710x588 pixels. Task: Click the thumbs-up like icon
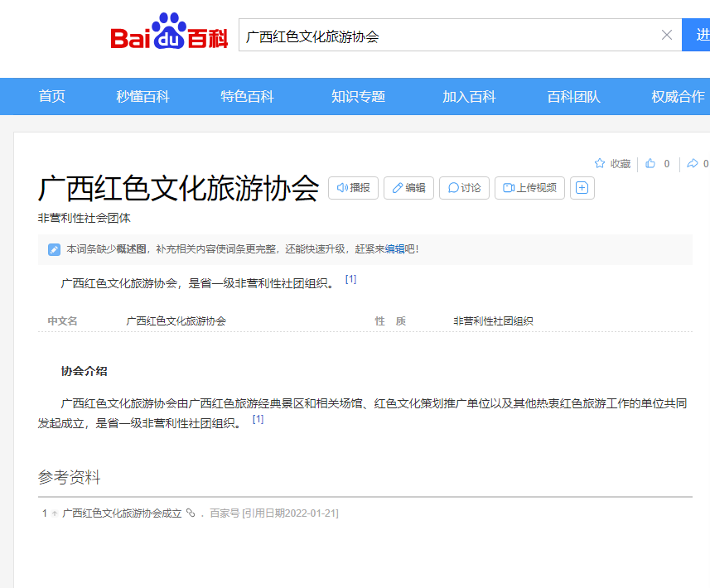[x=650, y=164]
